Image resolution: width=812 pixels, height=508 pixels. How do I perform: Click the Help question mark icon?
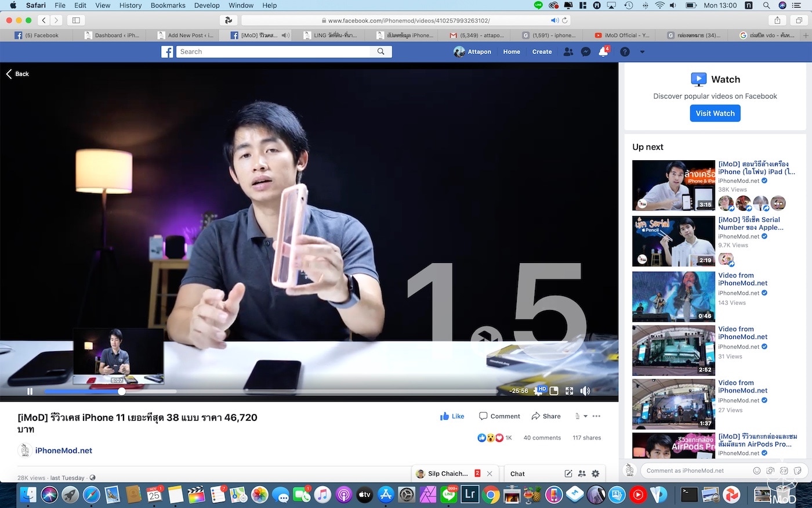[625, 52]
